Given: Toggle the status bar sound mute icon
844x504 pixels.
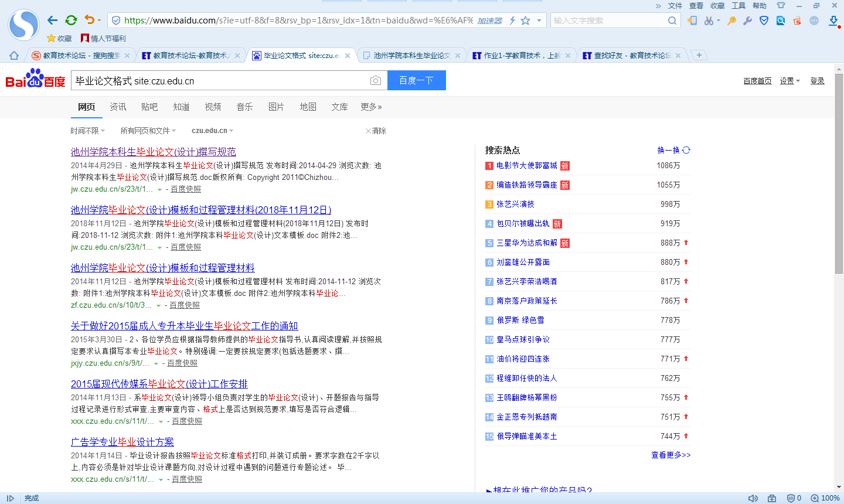Looking at the screenshot, I should 753,498.
